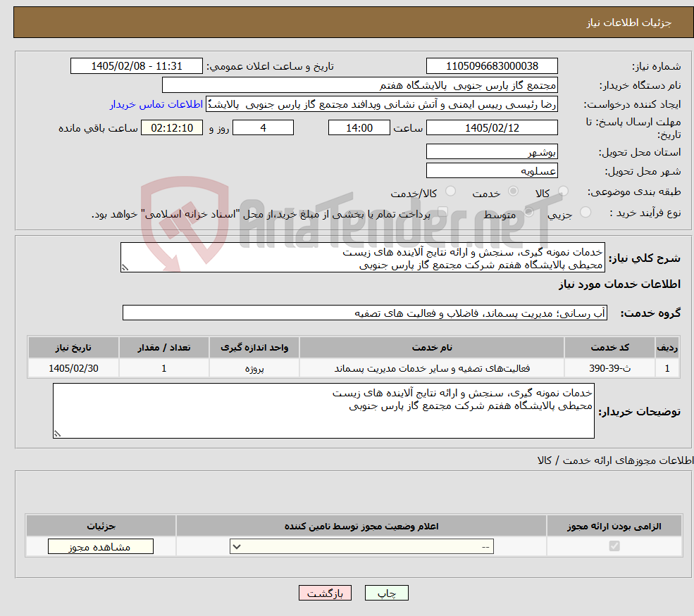Click the تاریخ نیاز column header
This screenshot has width=694, height=616.
73,348
